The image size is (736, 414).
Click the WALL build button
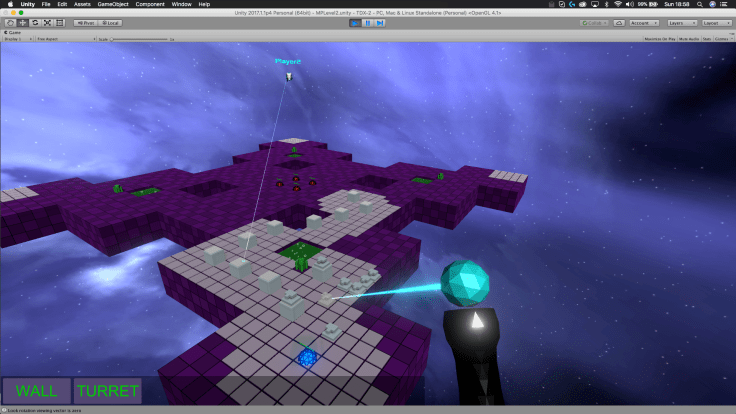36,390
